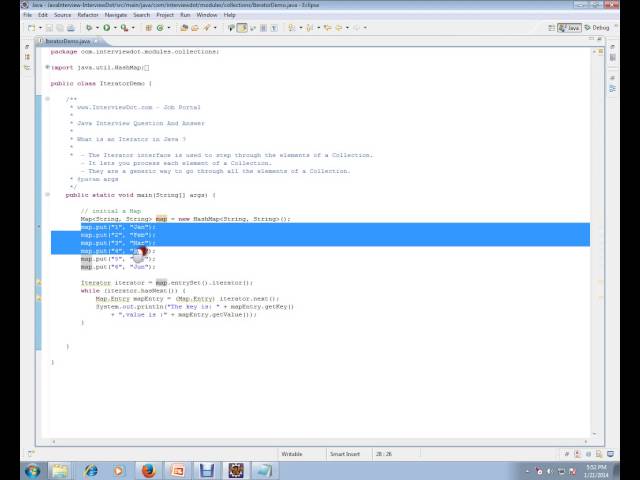Open the Back history dropdown arrow

[x=347, y=28]
